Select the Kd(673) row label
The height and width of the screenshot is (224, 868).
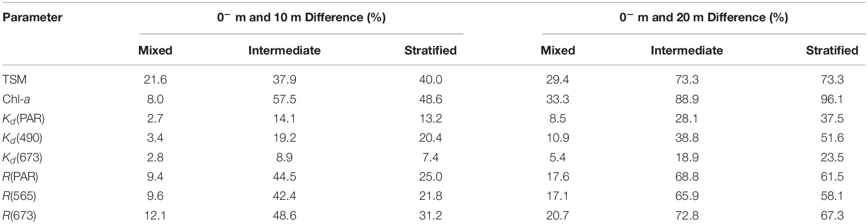click(x=22, y=158)
